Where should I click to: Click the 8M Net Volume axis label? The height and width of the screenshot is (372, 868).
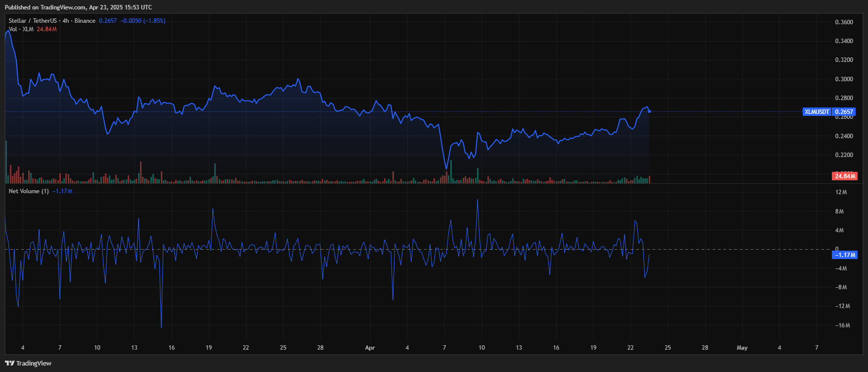(x=840, y=212)
